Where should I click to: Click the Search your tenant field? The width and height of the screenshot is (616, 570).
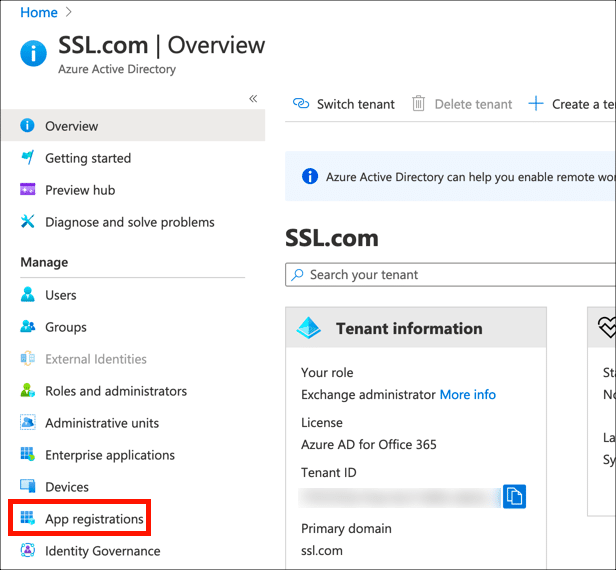(x=450, y=274)
